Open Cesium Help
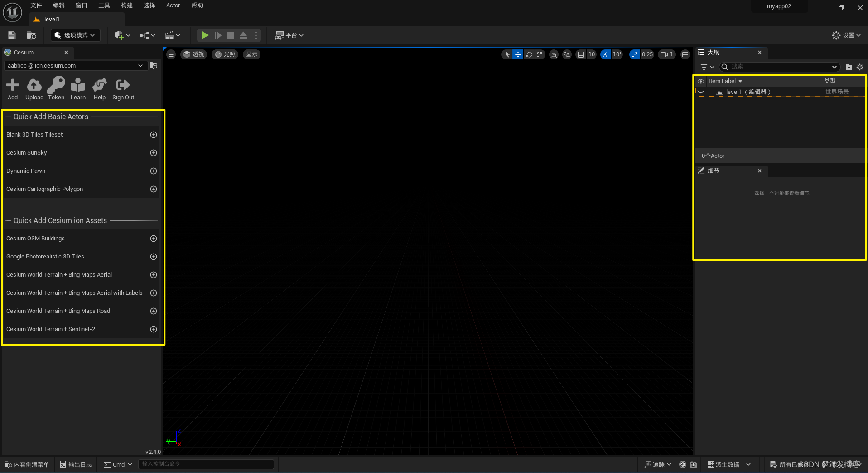 click(100, 89)
